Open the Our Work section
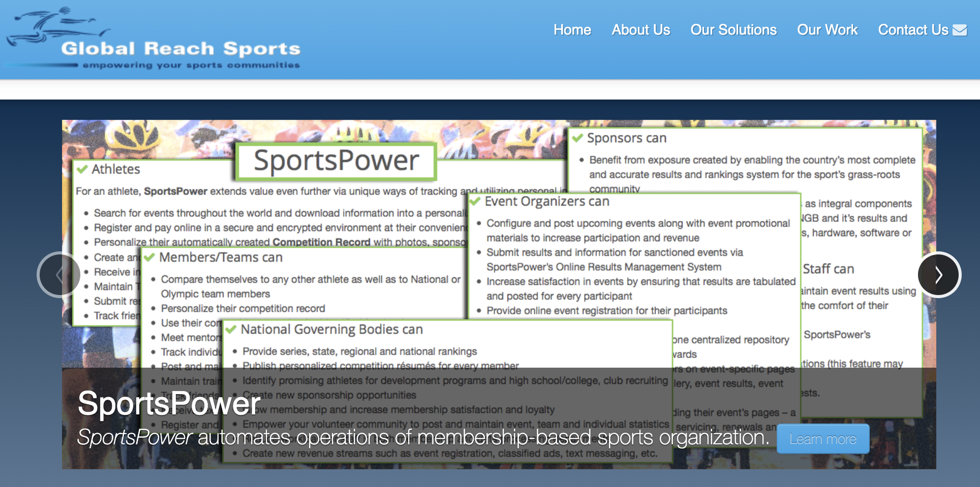This screenshot has width=980, height=487. 828,30
